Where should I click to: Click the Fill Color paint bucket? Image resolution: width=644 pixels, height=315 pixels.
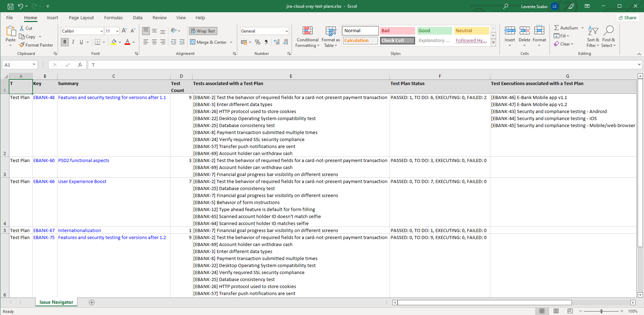(x=114, y=42)
